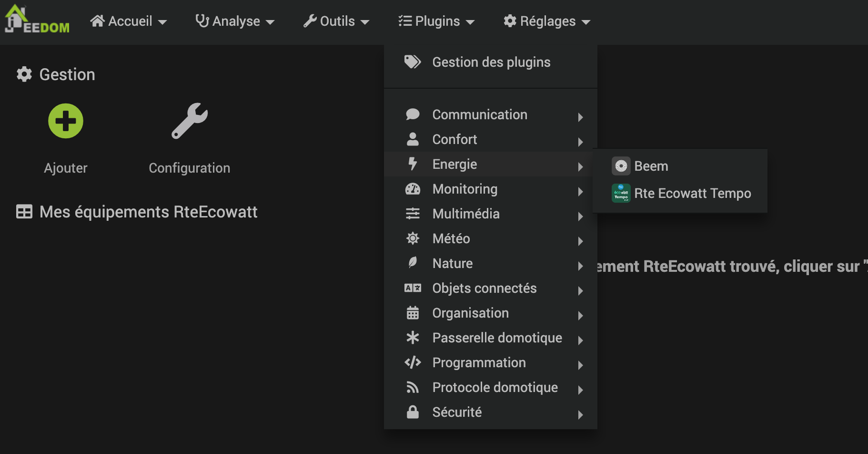The width and height of the screenshot is (868, 454).
Task: Click the Réglages gear icon in navbar
Action: point(510,21)
